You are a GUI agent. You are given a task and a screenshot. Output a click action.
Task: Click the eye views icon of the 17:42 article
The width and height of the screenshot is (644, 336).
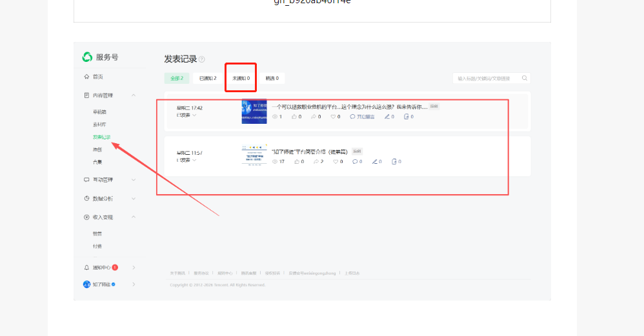click(275, 117)
